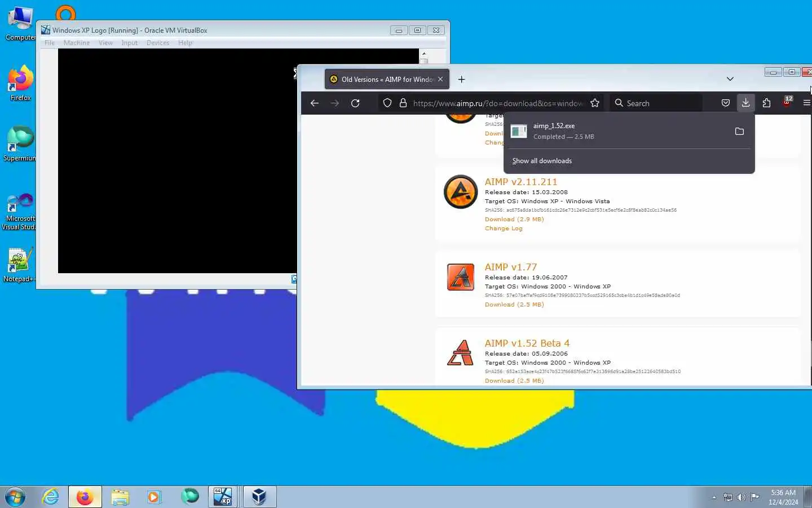Toggle the Firefox downloads panel button
Image resolution: width=812 pixels, height=508 pixels.
point(746,103)
